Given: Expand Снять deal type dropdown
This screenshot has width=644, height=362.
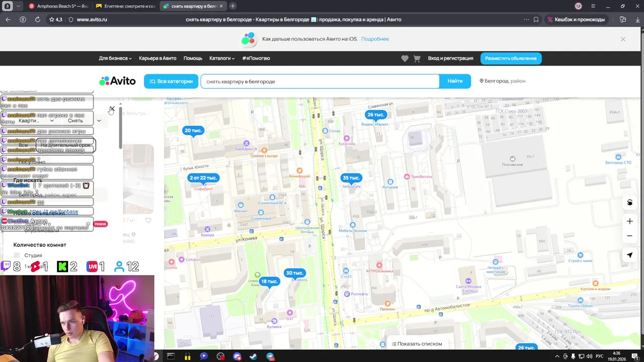Looking at the screenshot, I should pos(84,121).
